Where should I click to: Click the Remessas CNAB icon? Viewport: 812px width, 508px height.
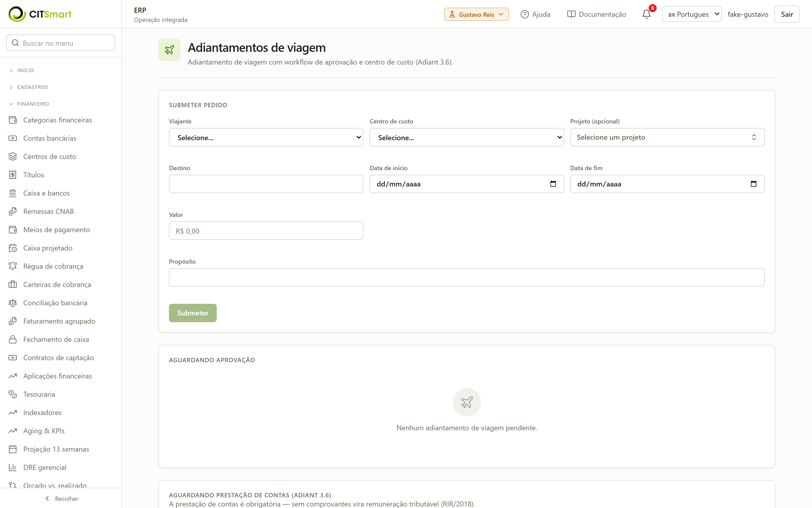click(13, 211)
